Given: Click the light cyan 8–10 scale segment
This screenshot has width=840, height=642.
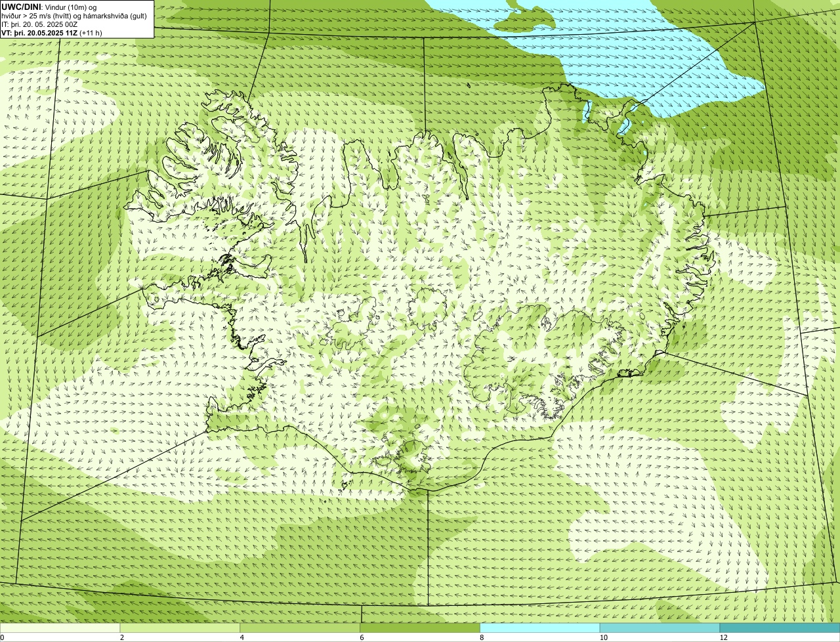Looking at the screenshot, I should point(540,628).
